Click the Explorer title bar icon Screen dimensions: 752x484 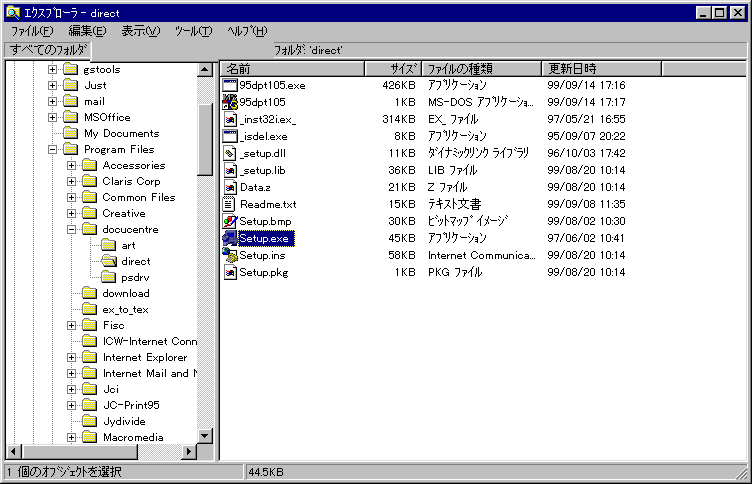click(13, 13)
